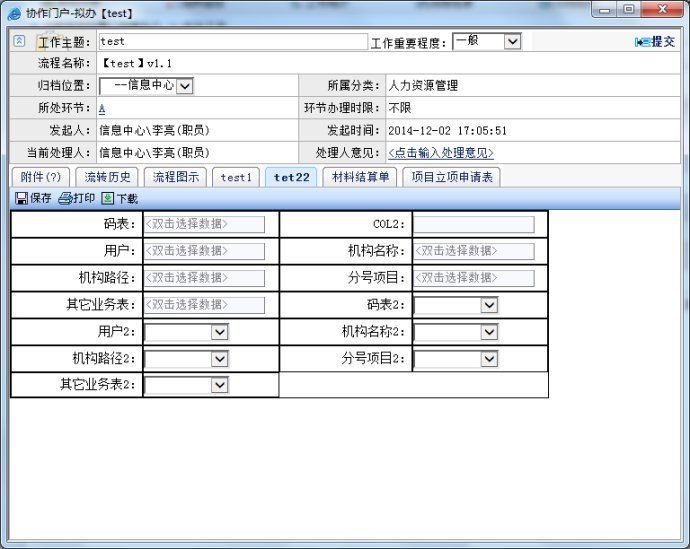Viewport: 690px width, 549px height.
Task: Click the printer icon for 打印
Action: pyautogui.click(x=65, y=198)
